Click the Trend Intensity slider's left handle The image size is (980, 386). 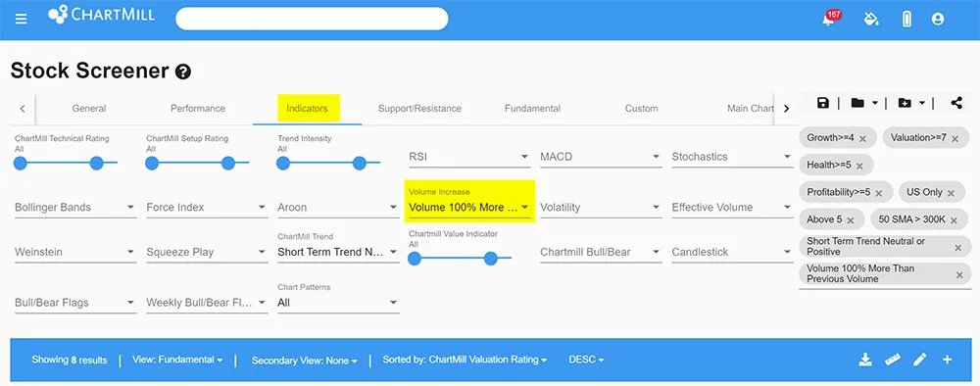point(283,163)
